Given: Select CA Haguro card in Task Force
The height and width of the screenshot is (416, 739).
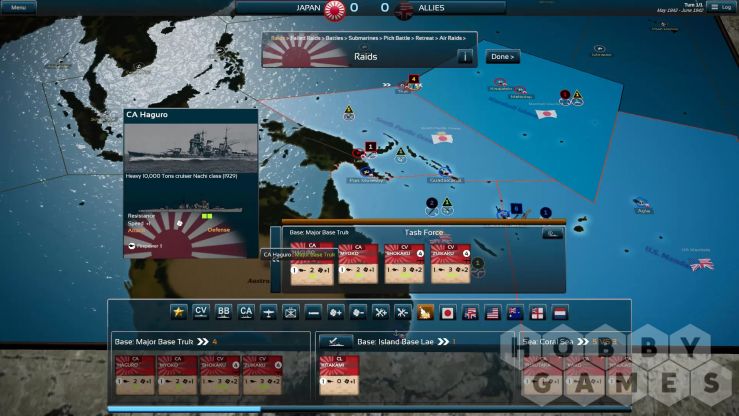Looking at the screenshot, I should click(312, 264).
